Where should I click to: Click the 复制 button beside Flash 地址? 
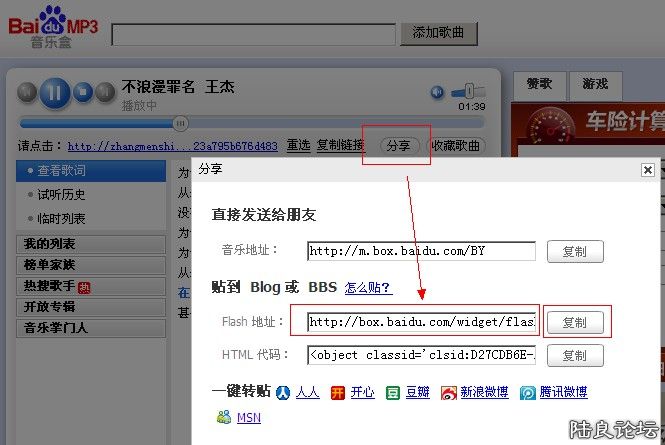(x=575, y=322)
